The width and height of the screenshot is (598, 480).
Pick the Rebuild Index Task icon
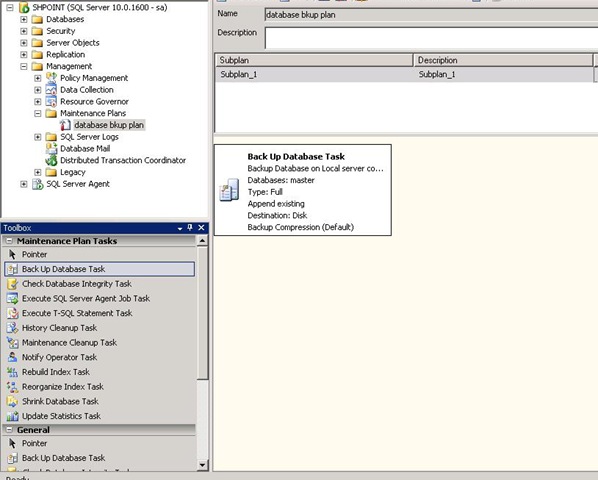(x=12, y=372)
